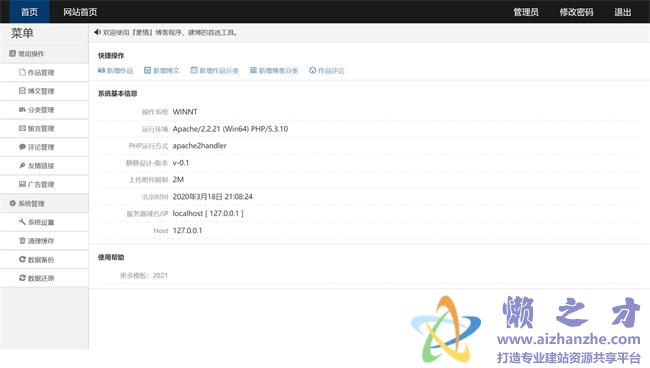Click the speaker icon beside welcome notice
650x368 pixels.
(x=97, y=32)
